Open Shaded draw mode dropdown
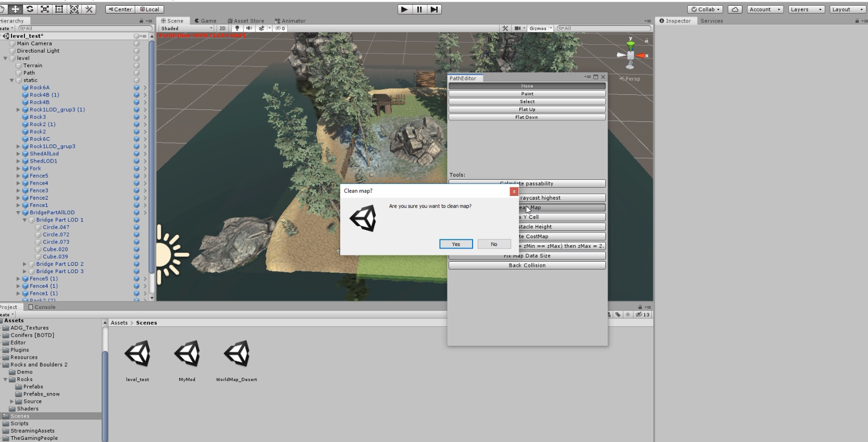 187,28
